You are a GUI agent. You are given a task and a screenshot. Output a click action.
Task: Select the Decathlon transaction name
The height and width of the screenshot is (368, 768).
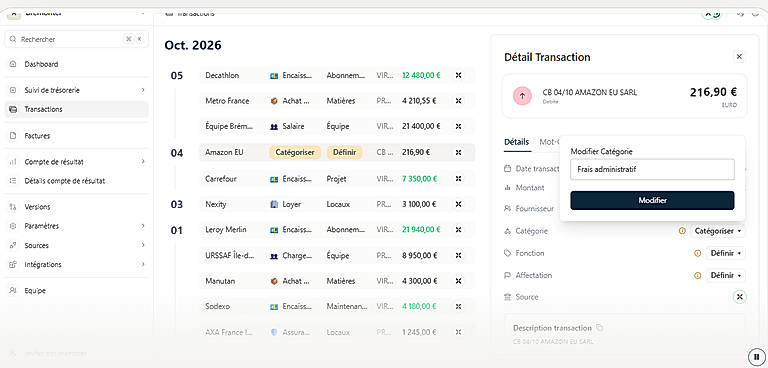coord(222,75)
